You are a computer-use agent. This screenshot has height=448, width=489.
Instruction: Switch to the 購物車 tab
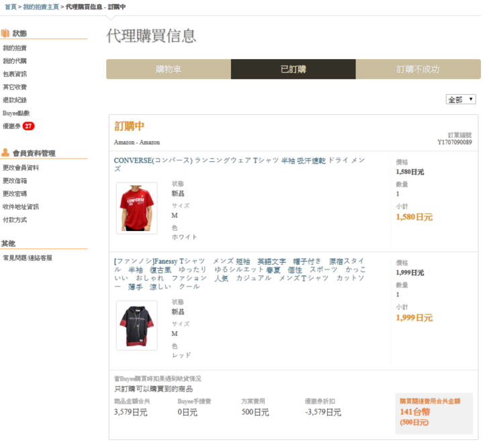tap(169, 69)
